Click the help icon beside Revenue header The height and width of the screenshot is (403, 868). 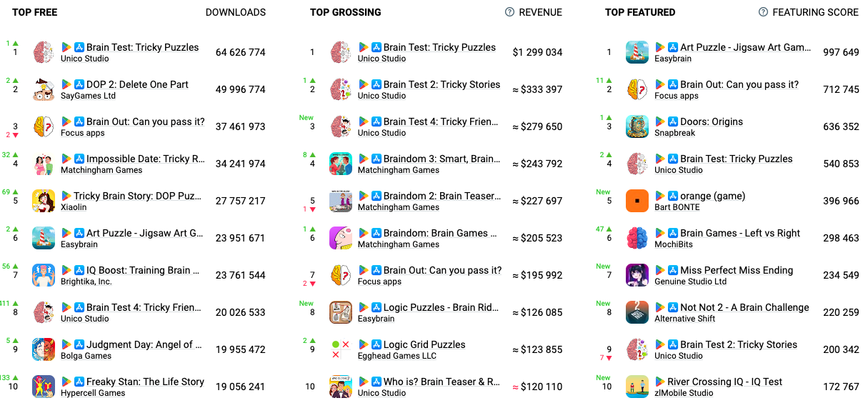click(x=509, y=12)
